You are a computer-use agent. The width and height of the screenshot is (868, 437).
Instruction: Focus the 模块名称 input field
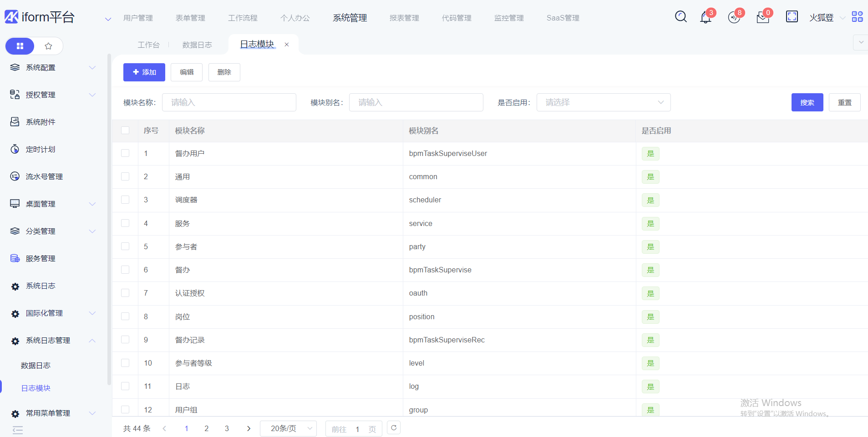point(229,102)
